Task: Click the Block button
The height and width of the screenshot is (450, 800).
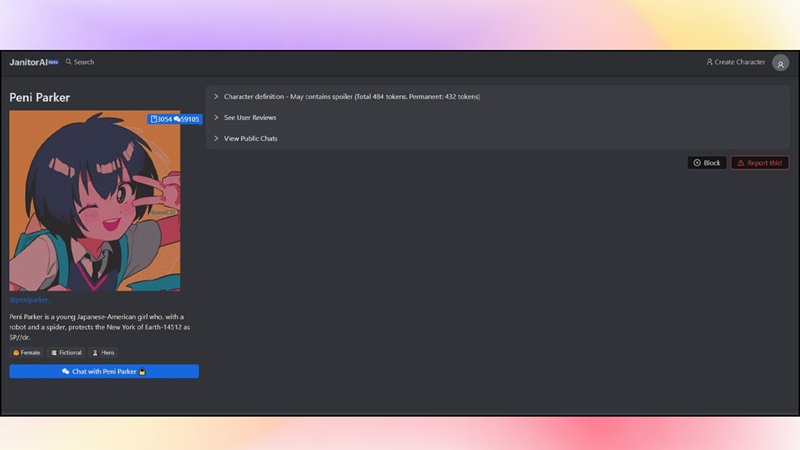Action: click(707, 163)
